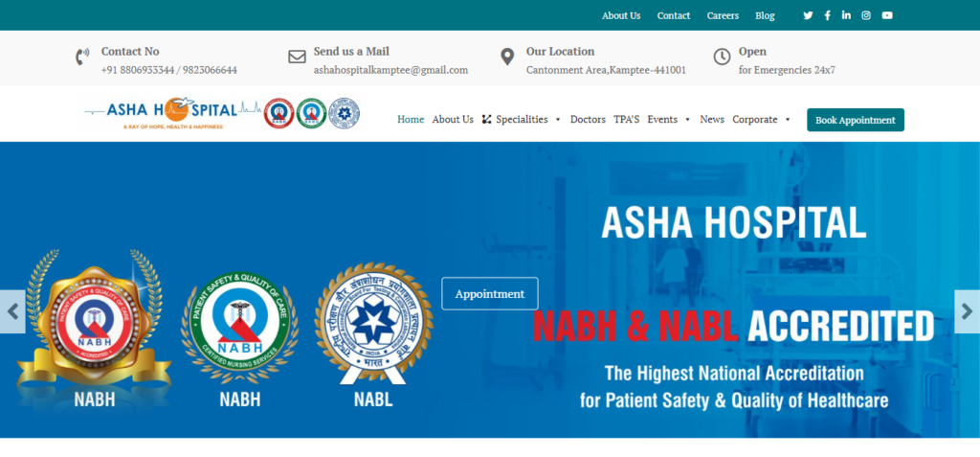The height and width of the screenshot is (457, 980).
Task: Open the News page
Action: point(712,120)
